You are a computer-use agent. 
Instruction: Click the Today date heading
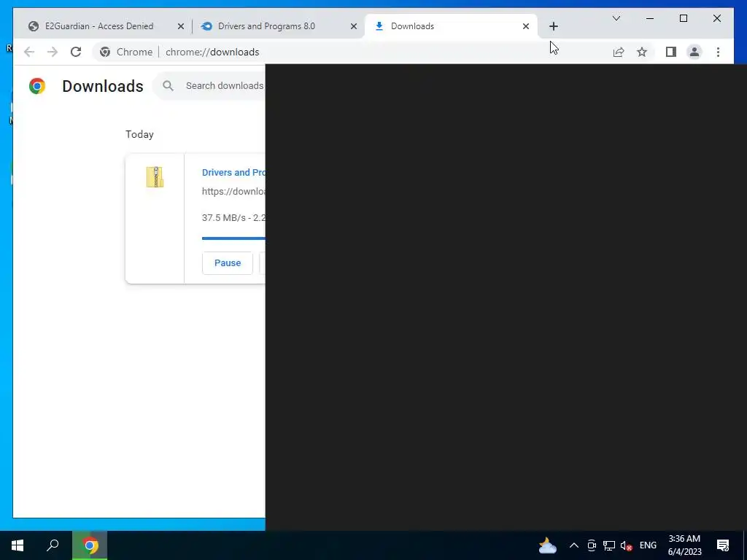139,134
